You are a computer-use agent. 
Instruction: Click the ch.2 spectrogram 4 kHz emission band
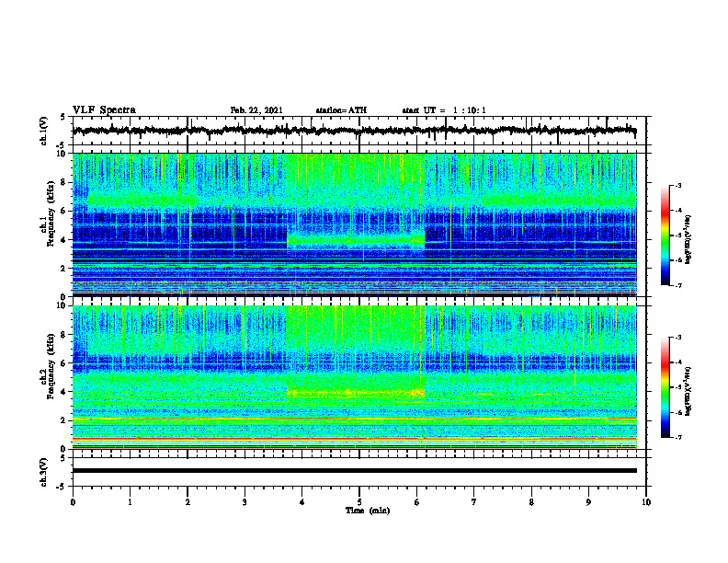point(356,393)
